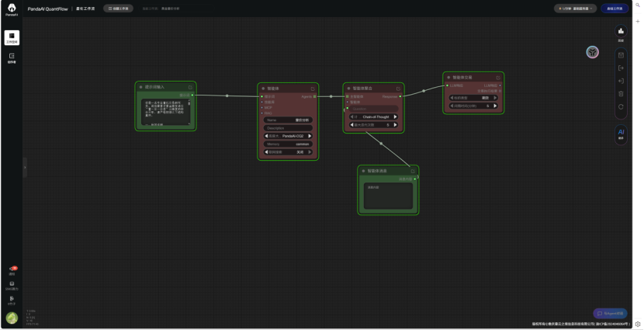Select the second sidebar tab below 工作空间
Screen dimensions: 644x330
tap(12, 57)
